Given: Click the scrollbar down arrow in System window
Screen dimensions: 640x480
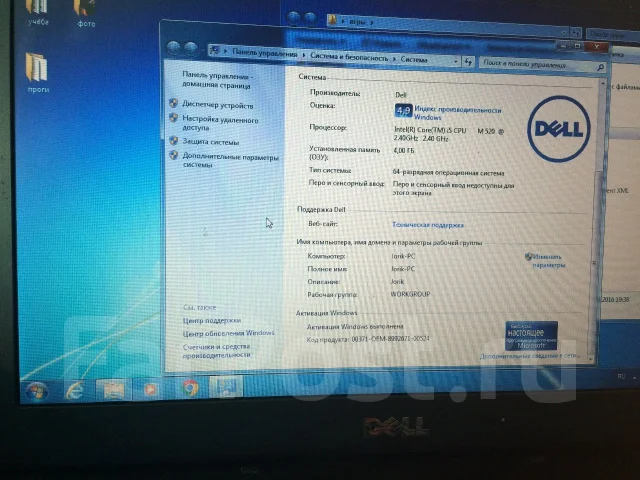Looking at the screenshot, I should pyautogui.click(x=591, y=359).
